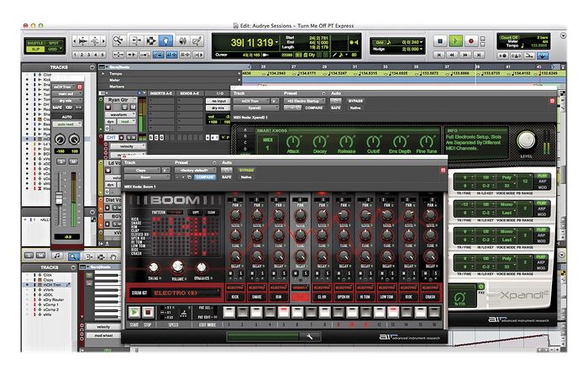Pick the Pencil tool in the toolbar

tap(197, 40)
